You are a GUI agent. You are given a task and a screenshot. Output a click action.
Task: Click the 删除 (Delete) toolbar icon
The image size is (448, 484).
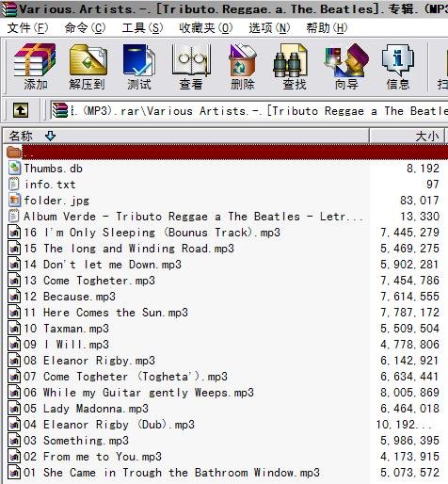243,67
